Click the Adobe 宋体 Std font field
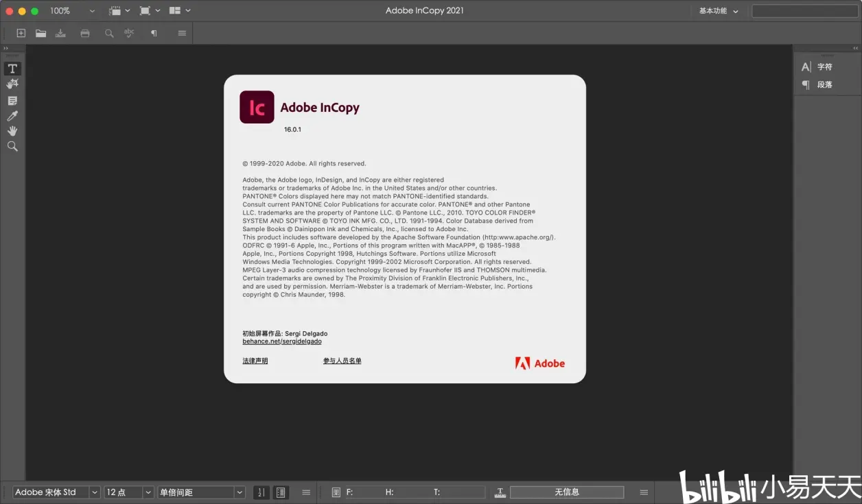 tap(50, 492)
